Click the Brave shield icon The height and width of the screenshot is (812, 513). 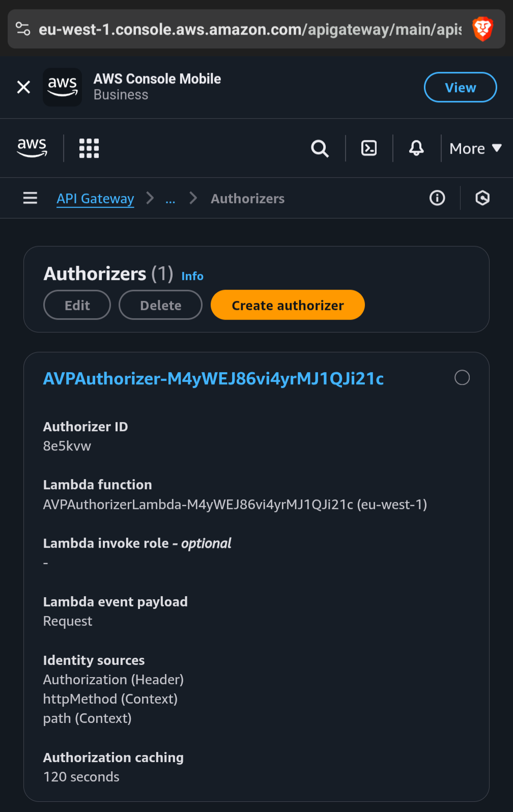482,29
